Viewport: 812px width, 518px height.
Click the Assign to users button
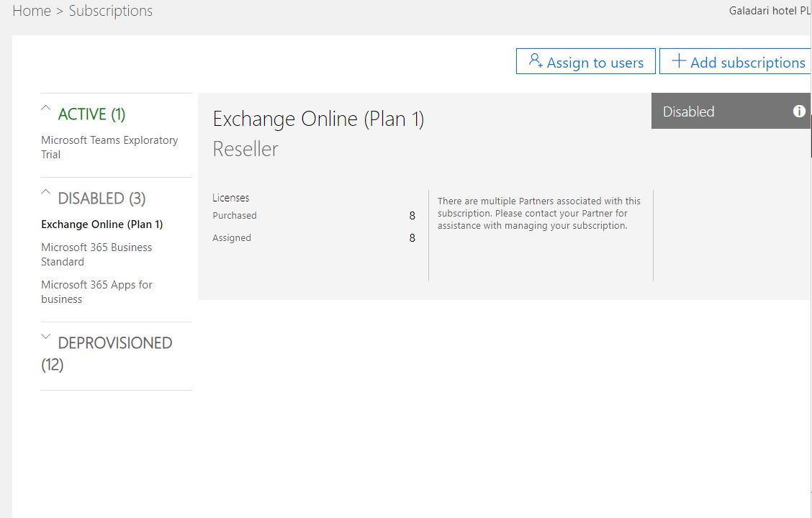(586, 62)
